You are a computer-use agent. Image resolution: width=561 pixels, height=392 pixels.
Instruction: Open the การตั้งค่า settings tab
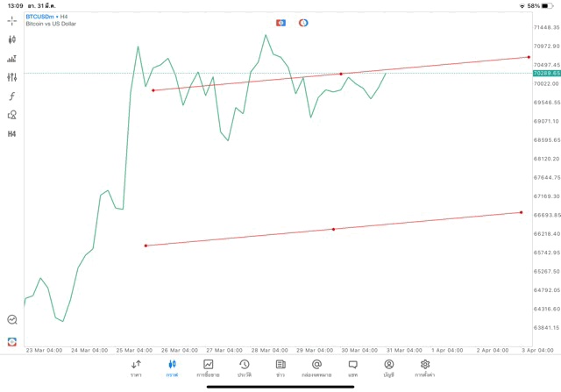(425, 368)
